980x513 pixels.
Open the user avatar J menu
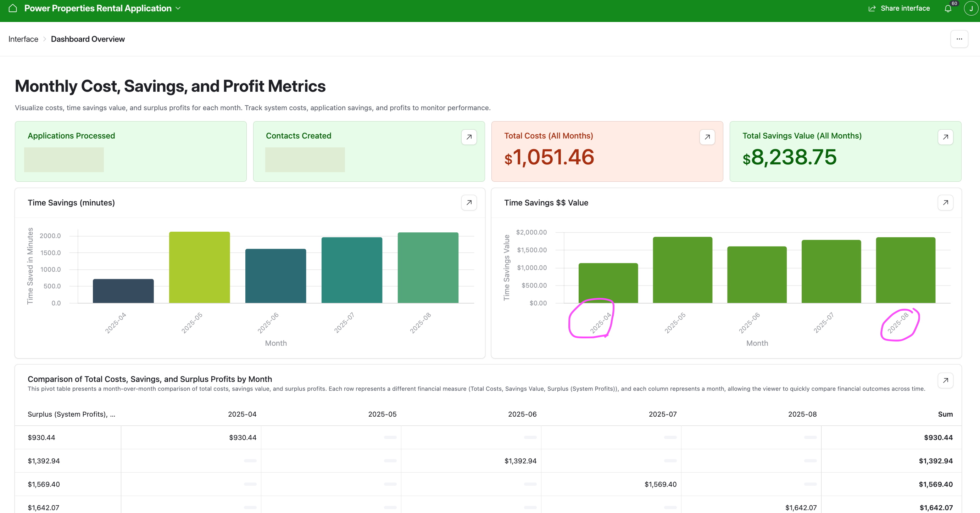[x=971, y=9]
